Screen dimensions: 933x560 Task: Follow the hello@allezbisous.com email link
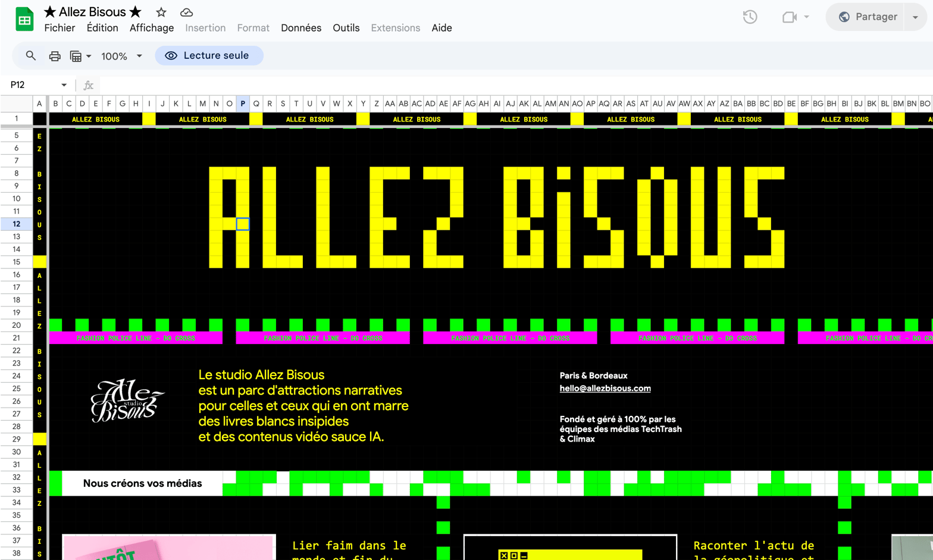click(605, 388)
